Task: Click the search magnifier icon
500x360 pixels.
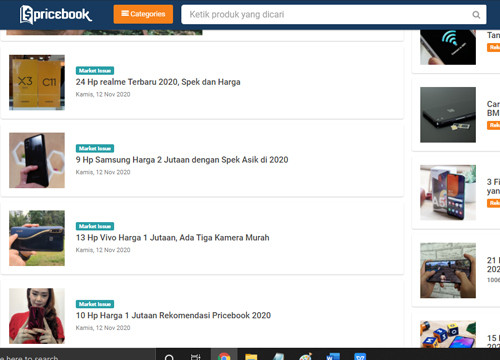Action: (x=476, y=15)
